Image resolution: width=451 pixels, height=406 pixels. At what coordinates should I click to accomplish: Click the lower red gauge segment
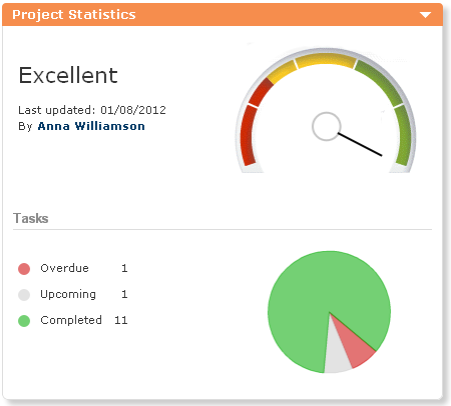point(247,135)
